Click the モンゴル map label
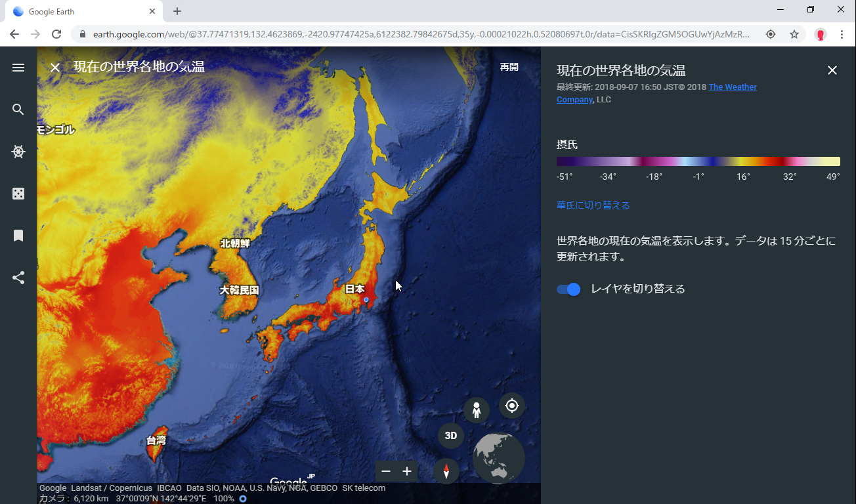 click(56, 130)
